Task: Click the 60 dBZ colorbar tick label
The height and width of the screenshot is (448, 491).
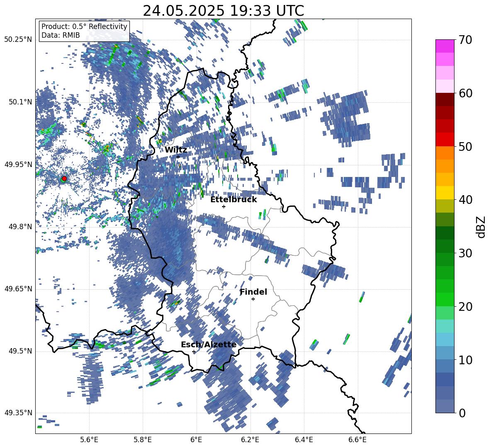Action: click(465, 93)
